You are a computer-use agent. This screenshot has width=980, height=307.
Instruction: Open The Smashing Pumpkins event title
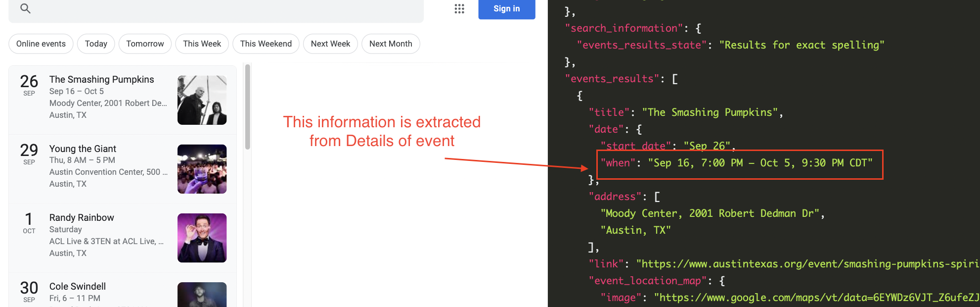(x=101, y=79)
